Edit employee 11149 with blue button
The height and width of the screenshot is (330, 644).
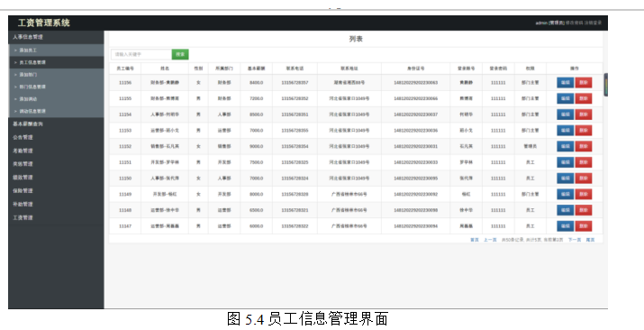pyautogui.click(x=565, y=195)
